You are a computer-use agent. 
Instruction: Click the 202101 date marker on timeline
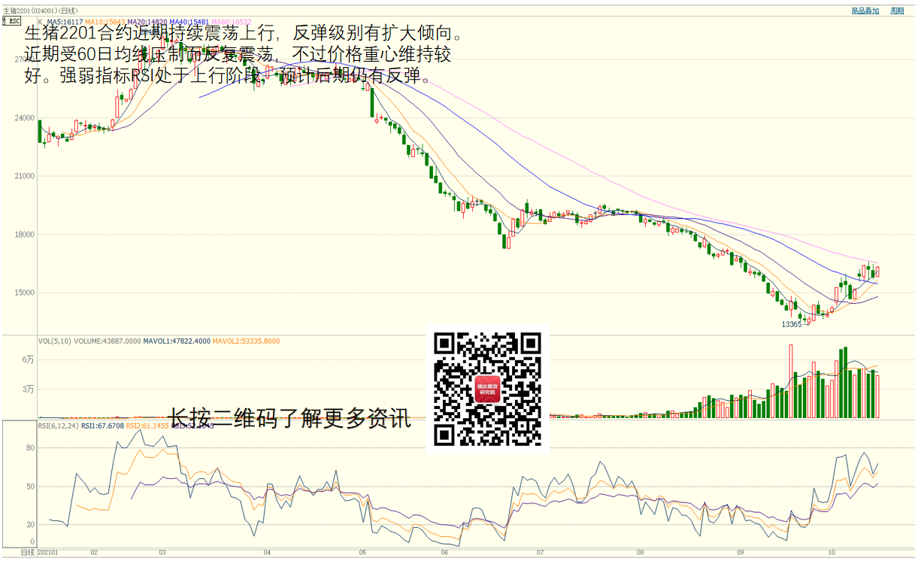pyautogui.click(x=47, y=553)
